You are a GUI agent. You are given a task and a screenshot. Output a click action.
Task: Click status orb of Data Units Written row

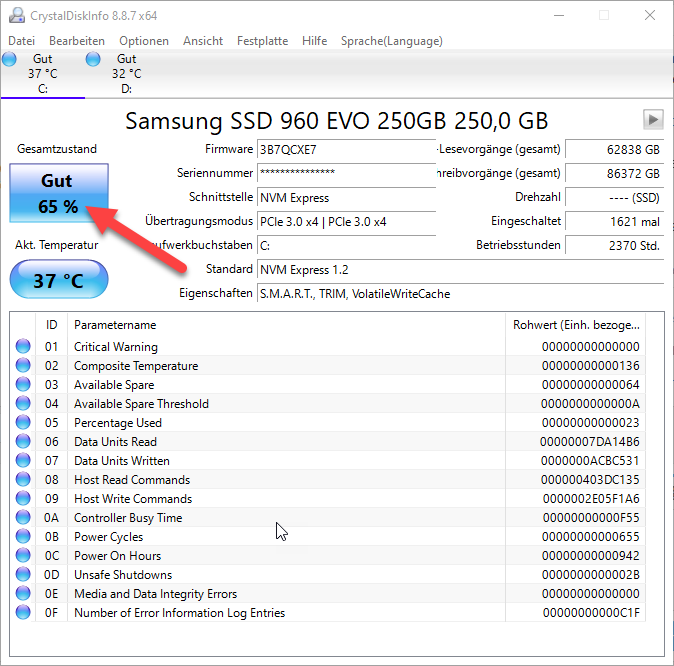(x=23, y=460)
